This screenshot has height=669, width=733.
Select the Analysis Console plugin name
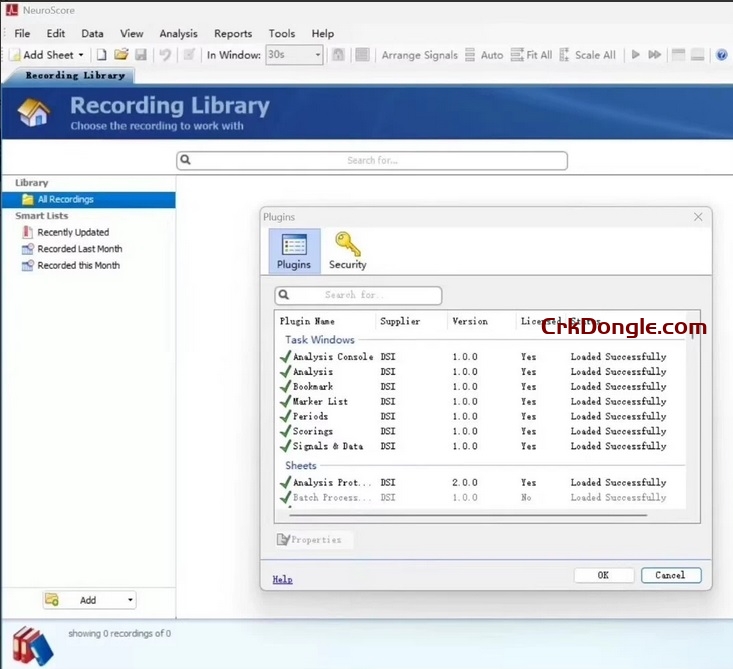click(x=333, y=357)
